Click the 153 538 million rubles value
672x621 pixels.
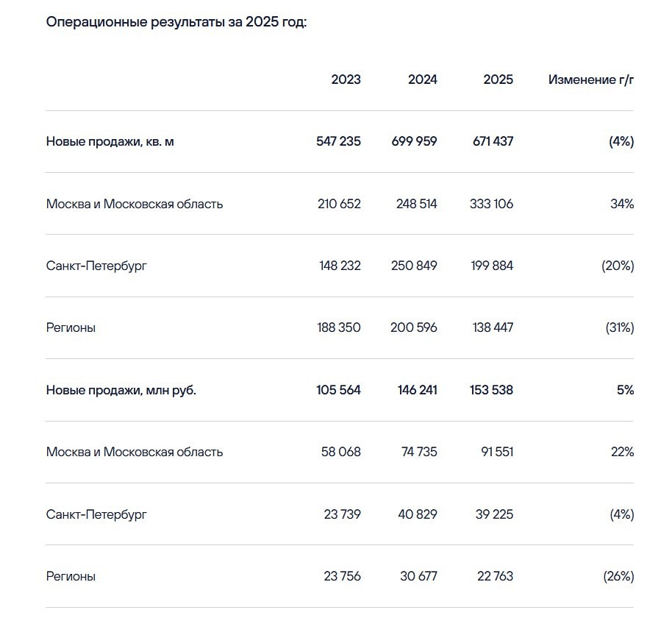[x=491, y=390]
